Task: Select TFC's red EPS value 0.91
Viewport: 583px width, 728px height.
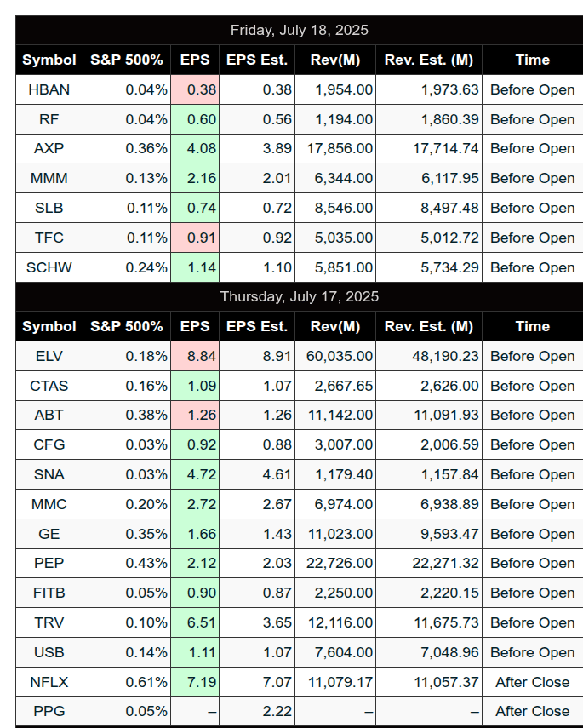Action: click(195, 238)
